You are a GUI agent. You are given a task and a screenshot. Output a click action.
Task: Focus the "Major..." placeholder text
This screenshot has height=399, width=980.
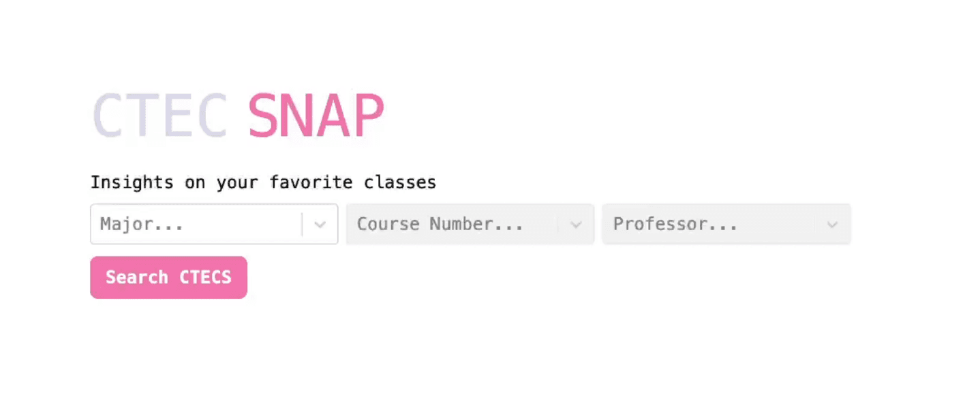point(142,224)
